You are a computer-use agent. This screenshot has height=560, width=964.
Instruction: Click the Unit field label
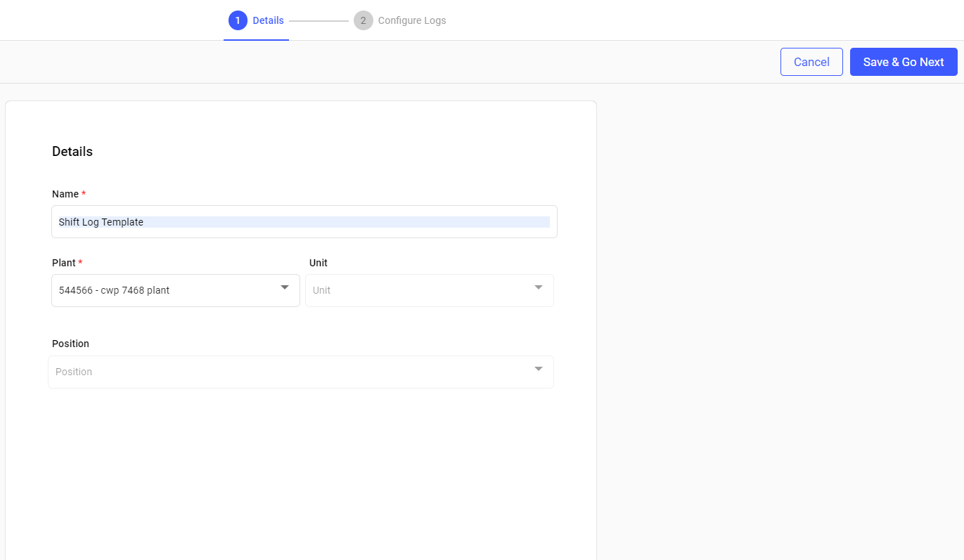[319, 263]
